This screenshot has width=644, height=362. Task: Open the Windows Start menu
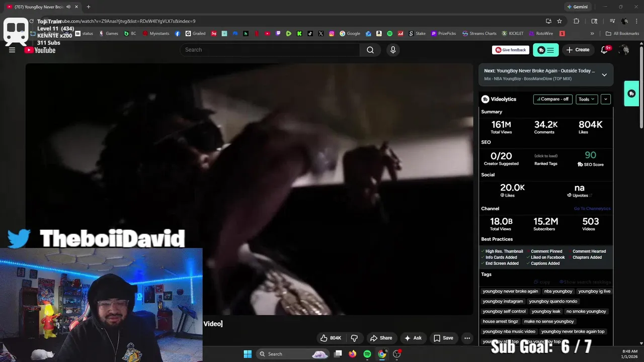coord(248,354)
